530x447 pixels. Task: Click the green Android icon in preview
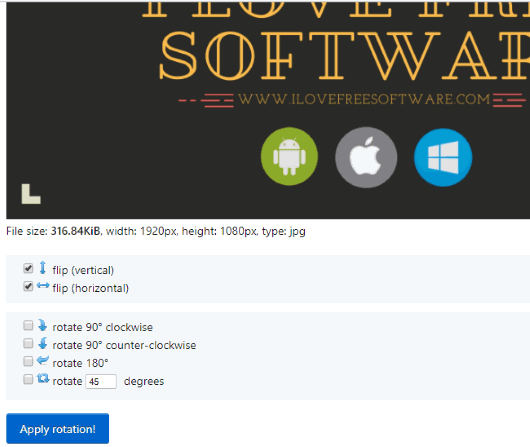289,157
